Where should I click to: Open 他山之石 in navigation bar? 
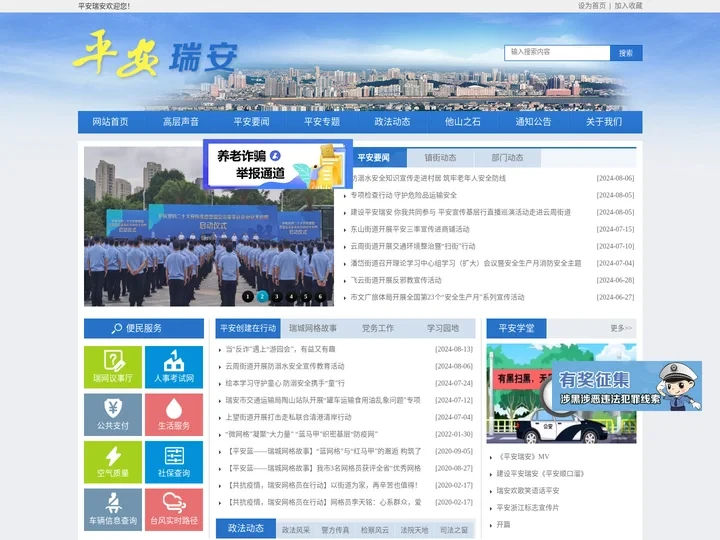pyautogui.click(x=463, y=122)
